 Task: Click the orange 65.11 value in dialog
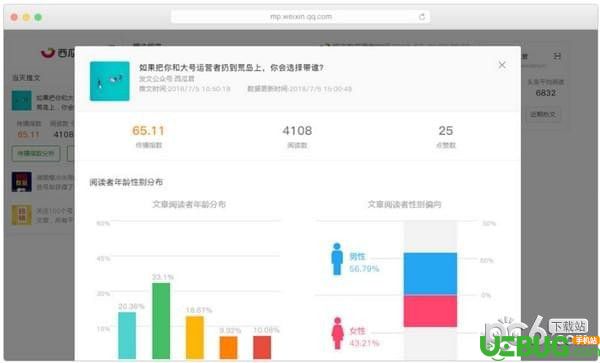[148, 131]
